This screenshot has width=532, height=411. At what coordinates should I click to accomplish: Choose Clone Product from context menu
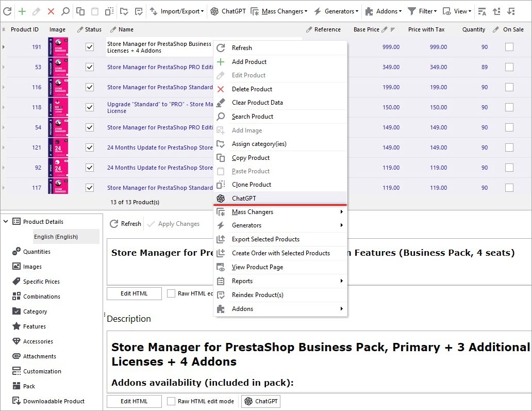click(x=280, y=184)
